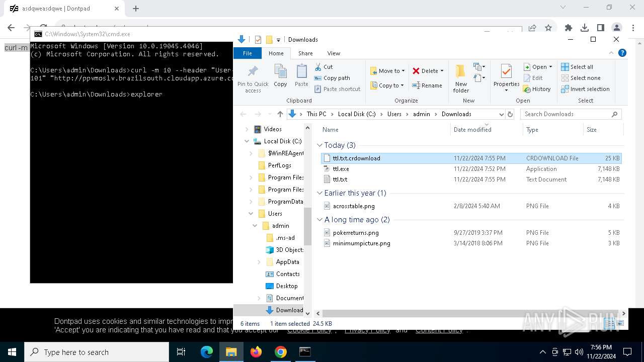Click 'admin' in the address breadcrumb
Viewport: 644px width, 362px height.
point(422,114)
